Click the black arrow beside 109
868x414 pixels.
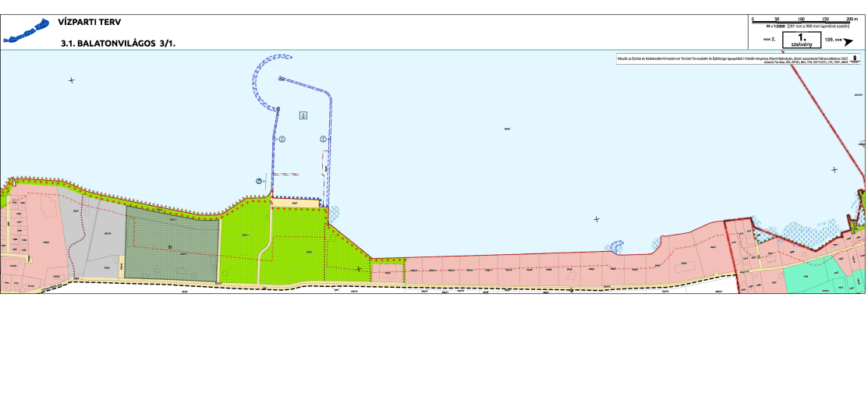[x=848, y=42]
